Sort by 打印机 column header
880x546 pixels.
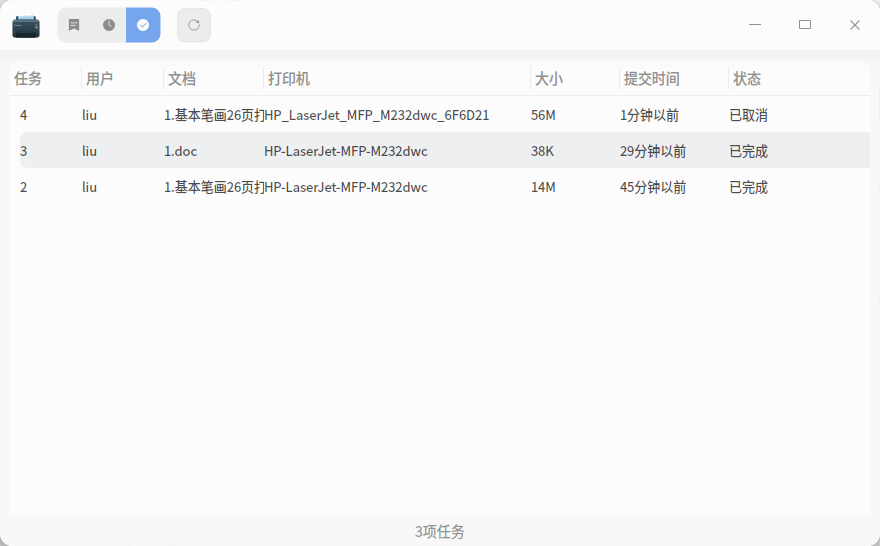[288, 79]
